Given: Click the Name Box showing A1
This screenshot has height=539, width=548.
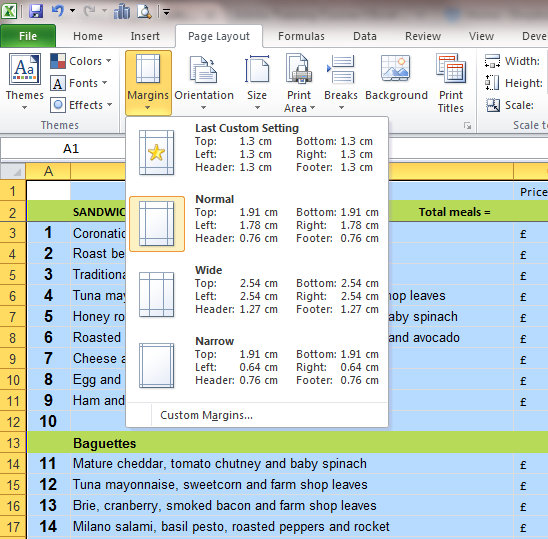Looking at the screenshot, I should pos(63,149).
